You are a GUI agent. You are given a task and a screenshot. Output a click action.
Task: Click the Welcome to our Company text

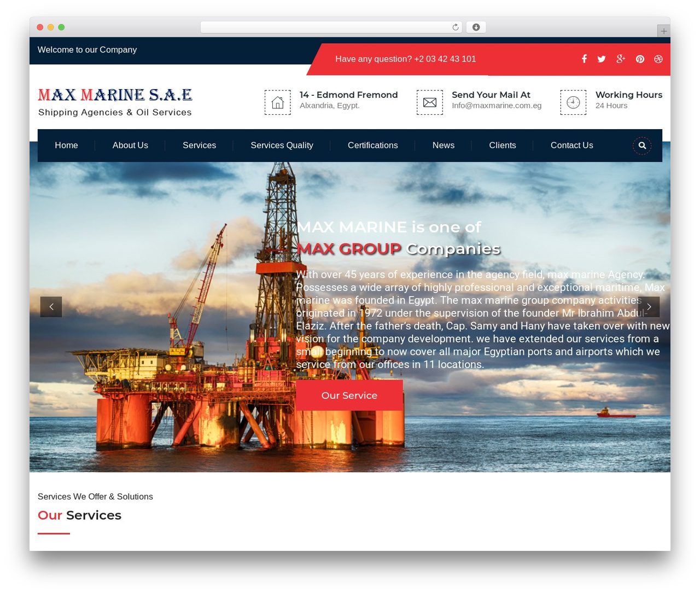[x=87, y=50]
